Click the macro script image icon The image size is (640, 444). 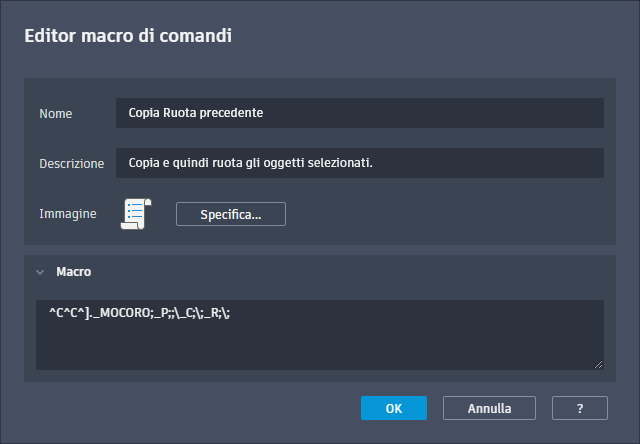pos(135,214)
